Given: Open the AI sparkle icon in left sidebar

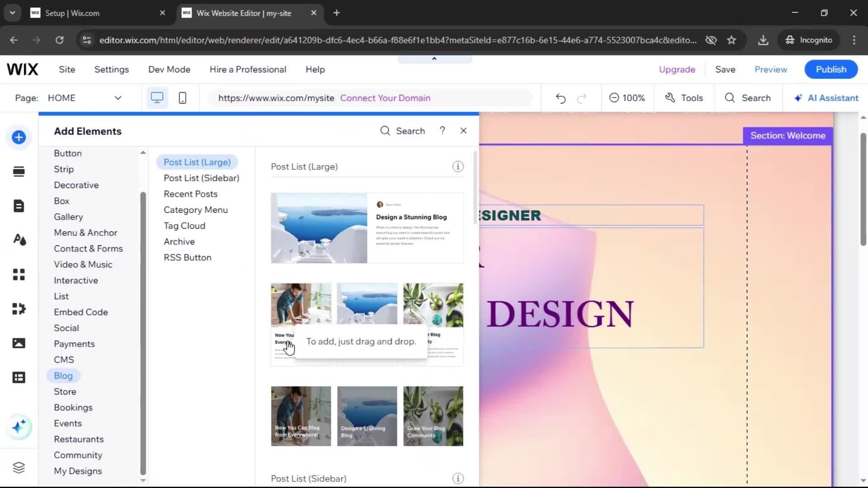Looking at the screenshot, I should pos(19,427).
